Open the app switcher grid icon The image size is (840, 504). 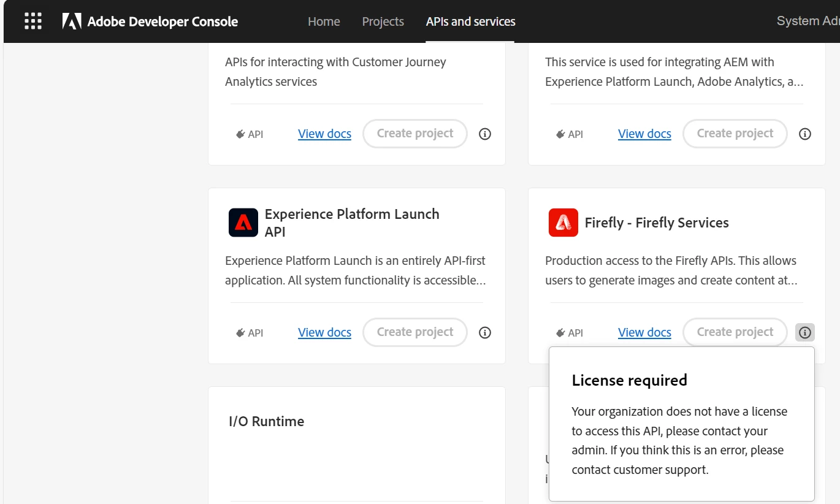coord(33,21)
